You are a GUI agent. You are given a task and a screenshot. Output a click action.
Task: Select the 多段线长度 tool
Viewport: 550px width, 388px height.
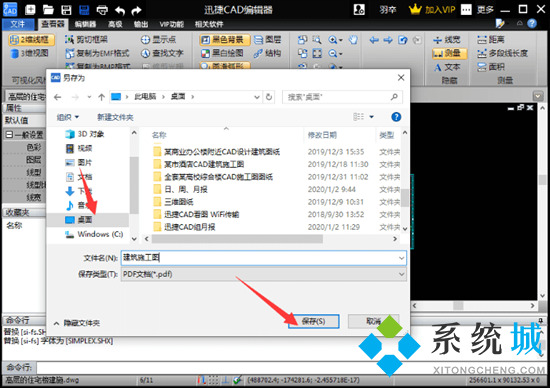pos(502,53)
